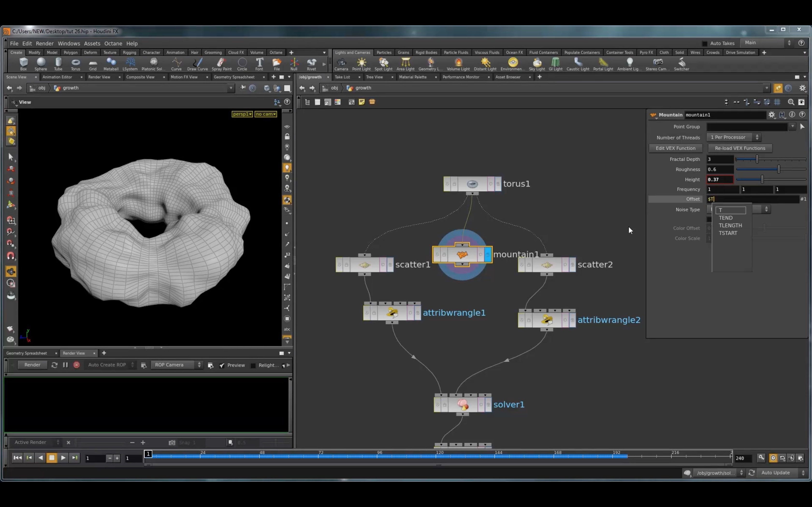Click the Octane menu item

pyautogui.click(x=113, y=43)
